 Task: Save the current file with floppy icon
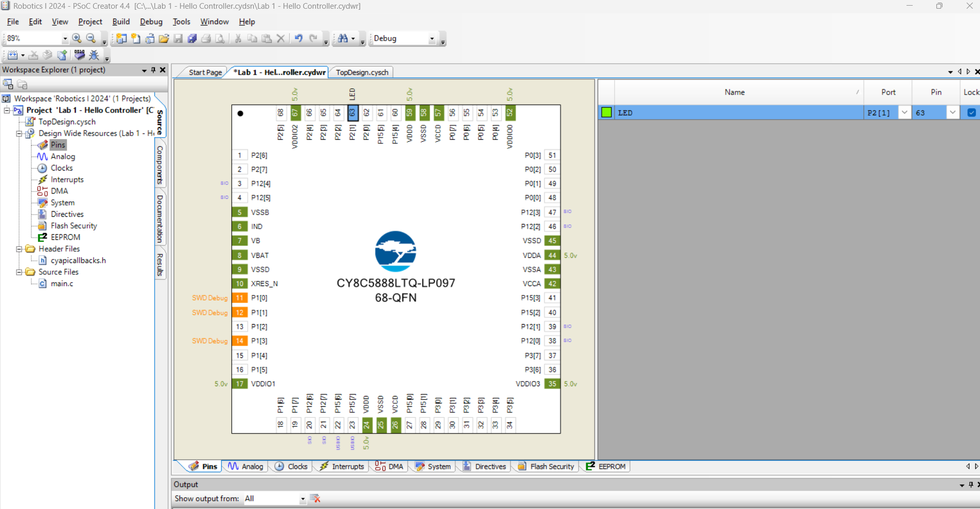(178, 39)
